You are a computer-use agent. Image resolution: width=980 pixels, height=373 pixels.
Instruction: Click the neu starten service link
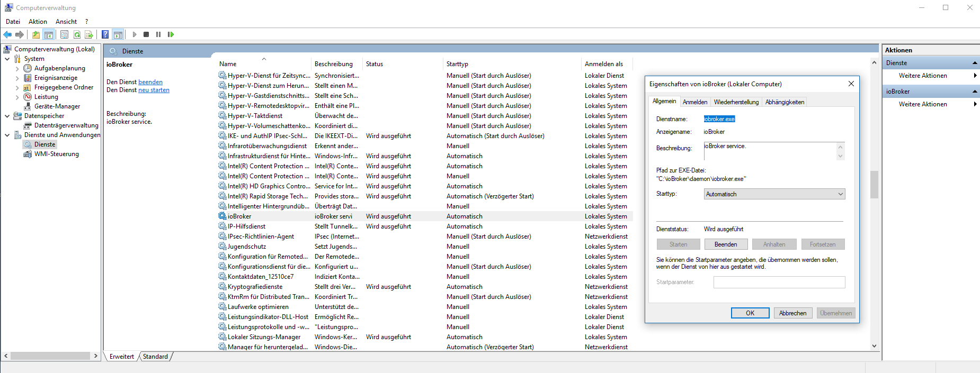coord(154,90)
